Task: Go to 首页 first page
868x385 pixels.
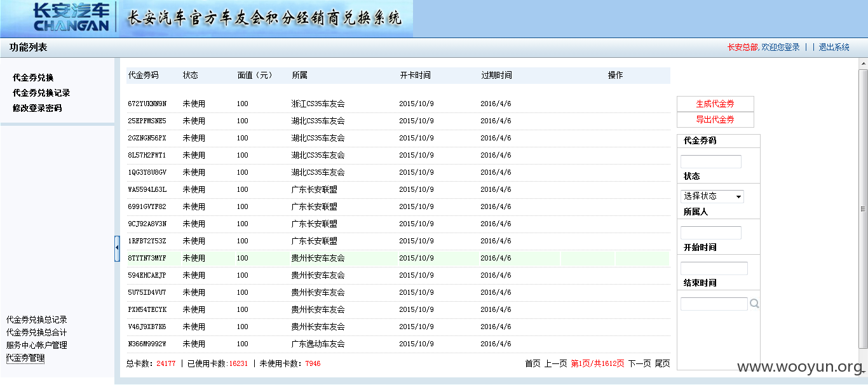Action: pos(532,363)
